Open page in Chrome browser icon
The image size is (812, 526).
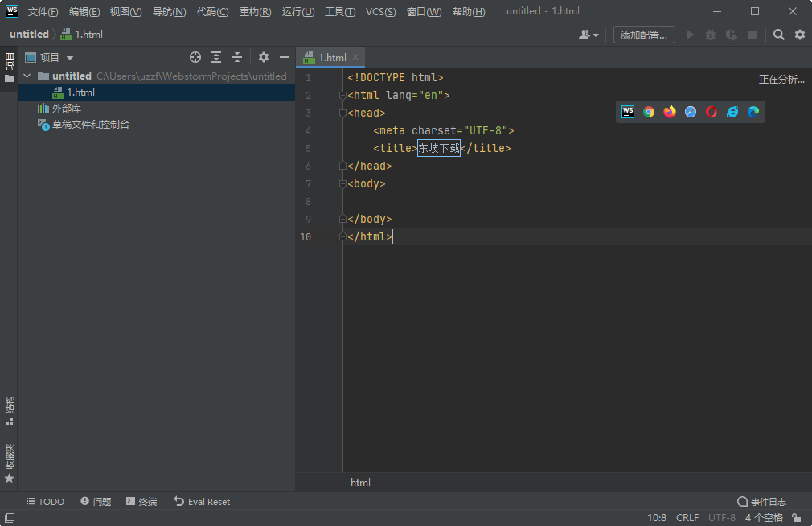(649, 112)
